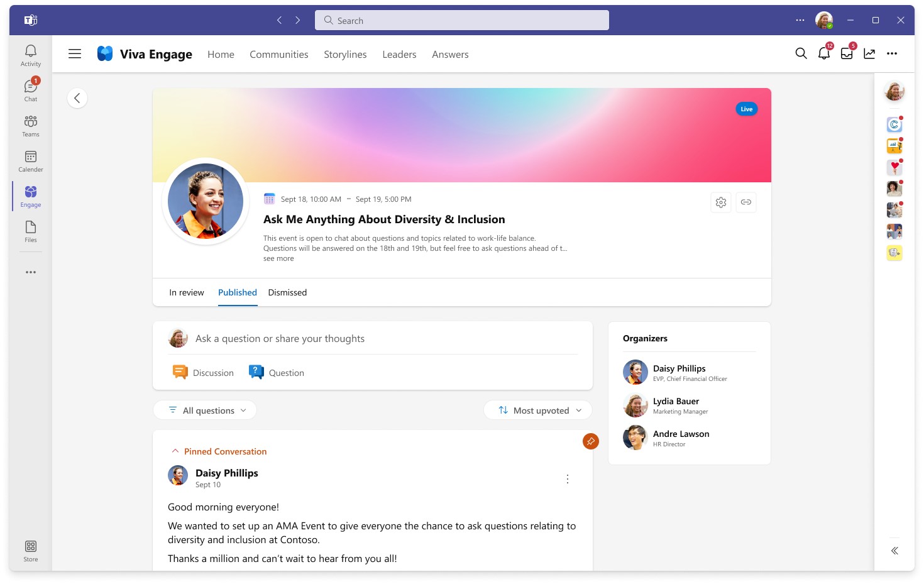
Task: Open the analytics insights icon
Action: coord(869,54)
